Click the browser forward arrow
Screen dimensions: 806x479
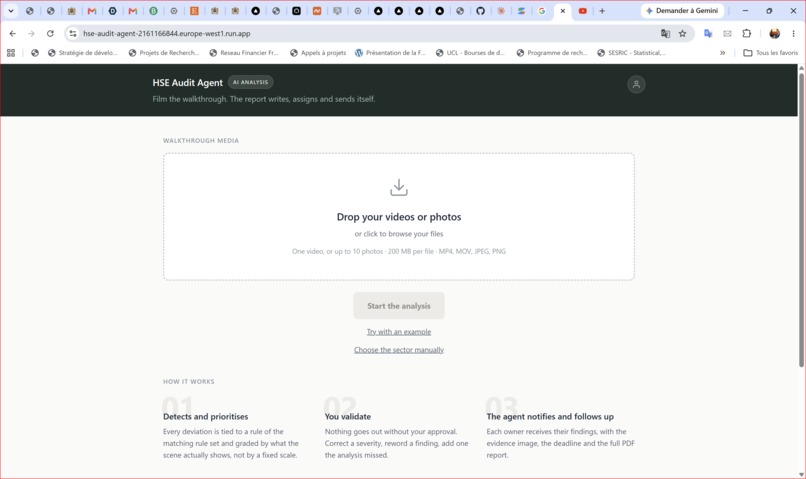(x=31, y=33)
